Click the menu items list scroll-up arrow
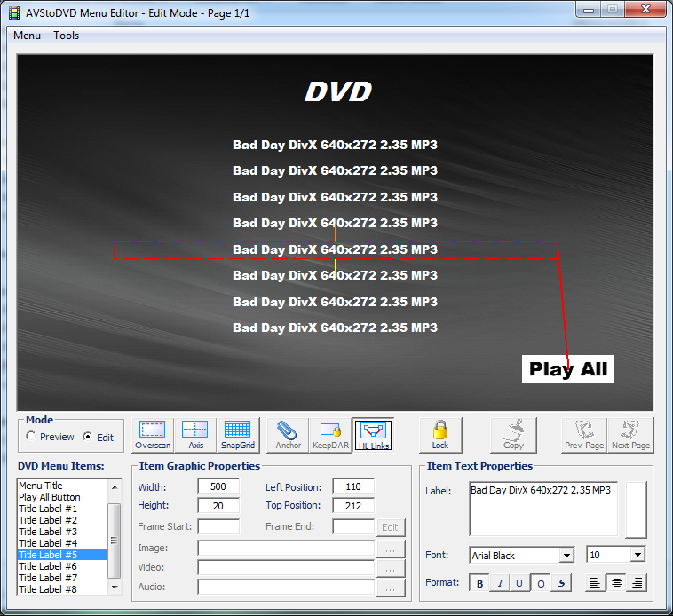The height and width of the screenshot is (616, 673). (115, 487)
